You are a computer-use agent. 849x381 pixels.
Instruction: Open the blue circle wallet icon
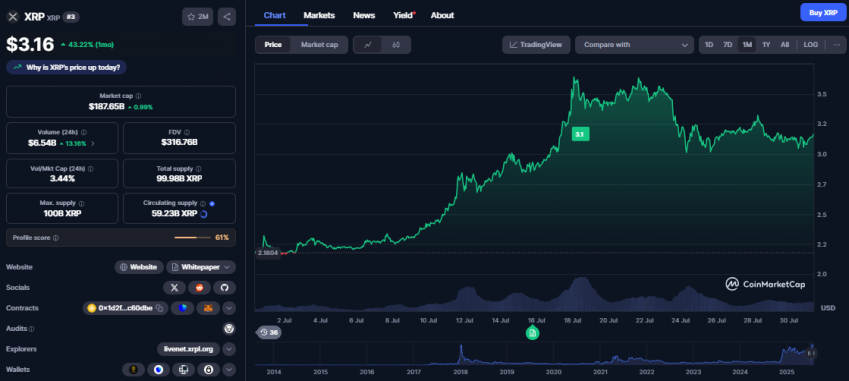pyautogui.click(x=159, y=370)
